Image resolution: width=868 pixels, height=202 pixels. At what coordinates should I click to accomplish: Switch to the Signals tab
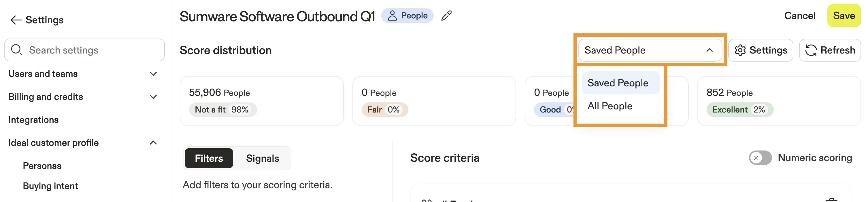(x=262, y=158)
